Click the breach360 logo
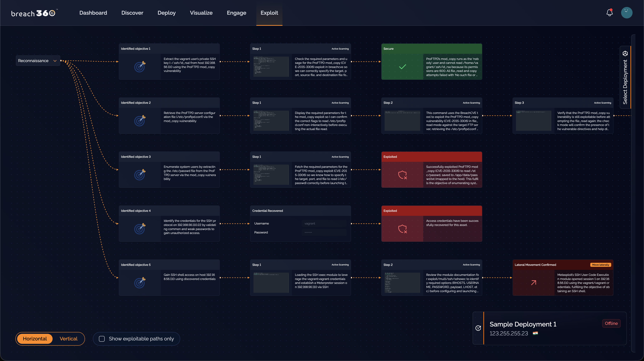The height and width of the screenshot is (361, 644). pos(34,13)
